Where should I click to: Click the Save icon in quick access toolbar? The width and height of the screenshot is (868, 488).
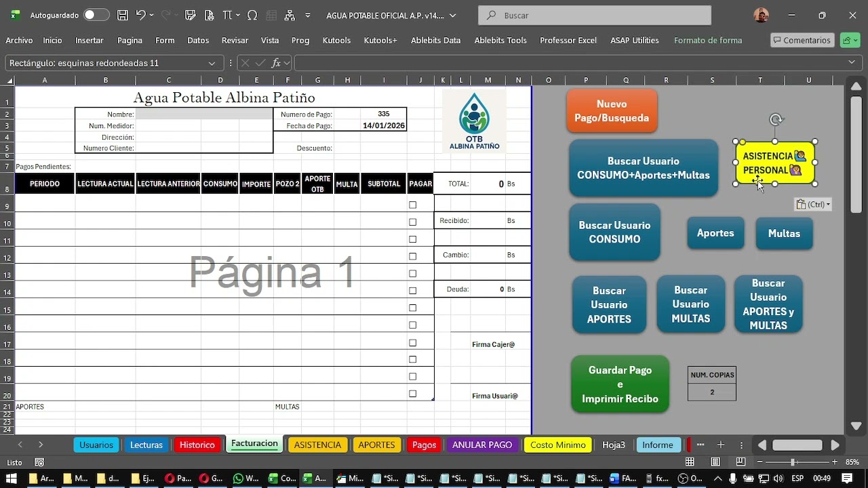pyautogui.click(x=123, y=15)
